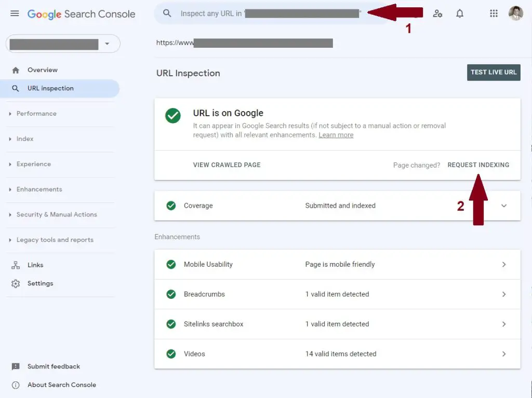532x398 pixels.
Task: Click the Mobile Usability label
Action: click(x=208, y=265)
